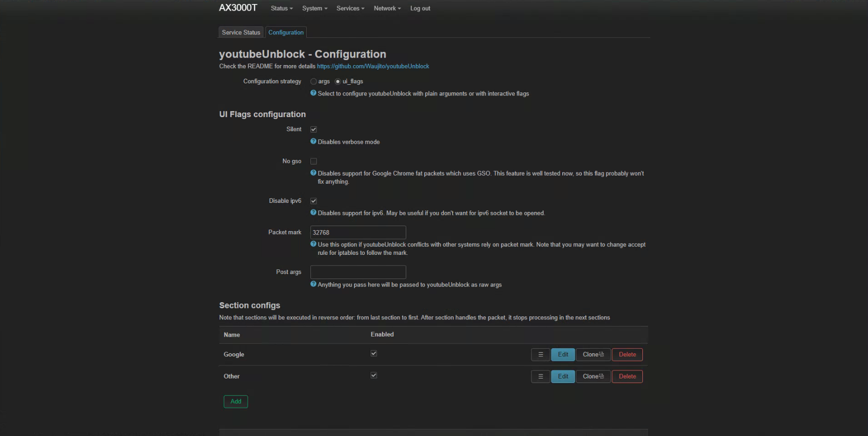Expand the Services dropdown menu
The height and width of the screenshot is (436, 868).
click(x=350, y=9)
